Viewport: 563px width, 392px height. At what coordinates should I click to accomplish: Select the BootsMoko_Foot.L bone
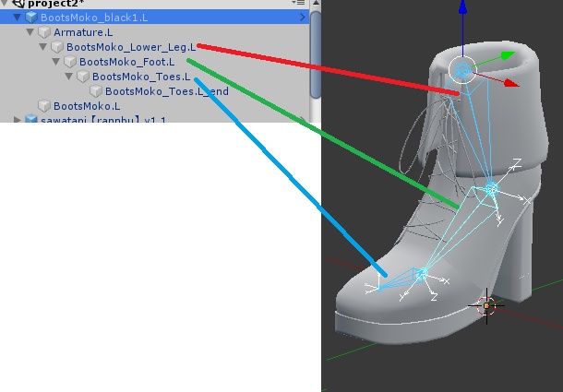click(x=126, y=62)
